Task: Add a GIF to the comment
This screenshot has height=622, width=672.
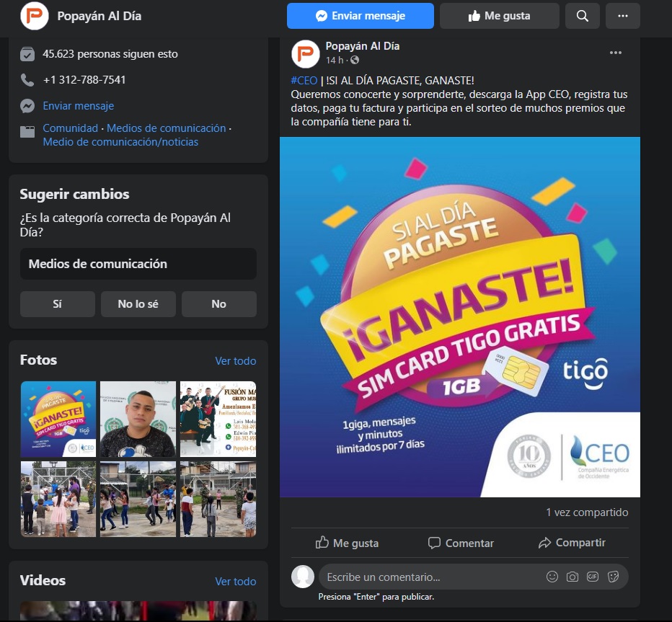Action: (x=593, y=577)
